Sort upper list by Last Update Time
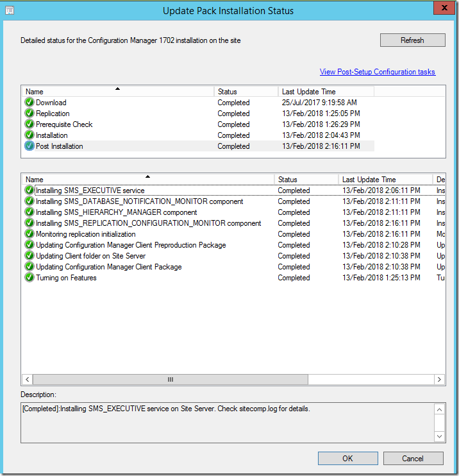The width and height of the screenshot is (459, 476). pyautogui.click(x=326, y=91)
